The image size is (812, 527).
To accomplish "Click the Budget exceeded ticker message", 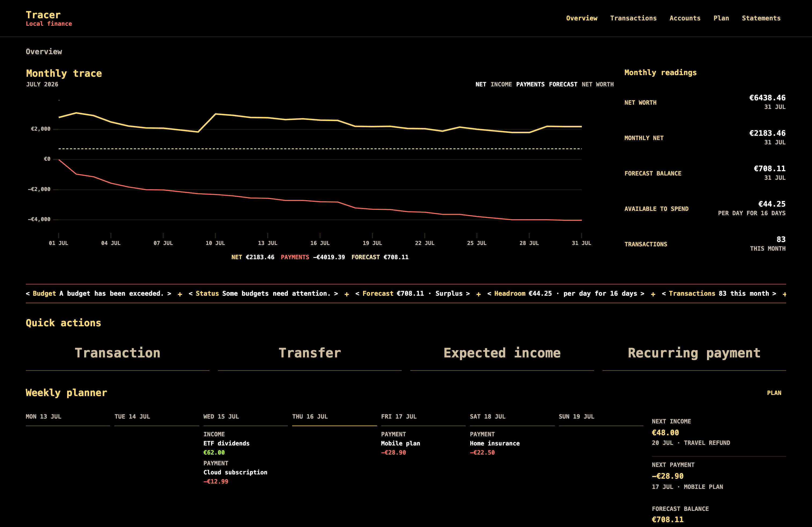I will pyautogui.click(x=98, y=294).
